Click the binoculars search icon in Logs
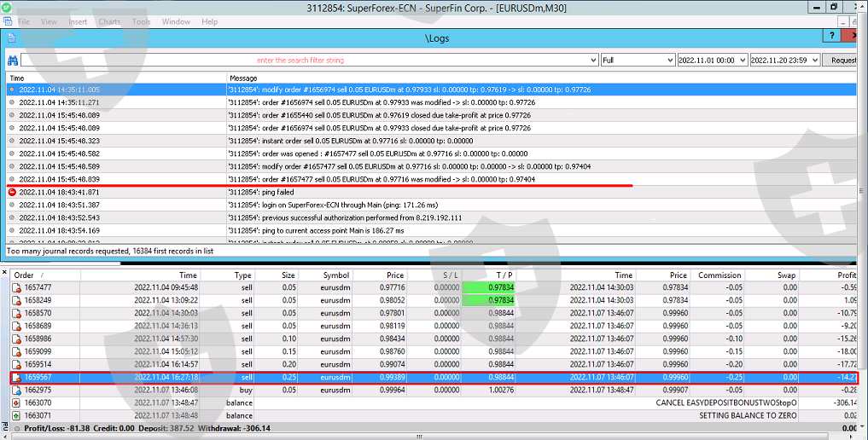 (12, 61)
